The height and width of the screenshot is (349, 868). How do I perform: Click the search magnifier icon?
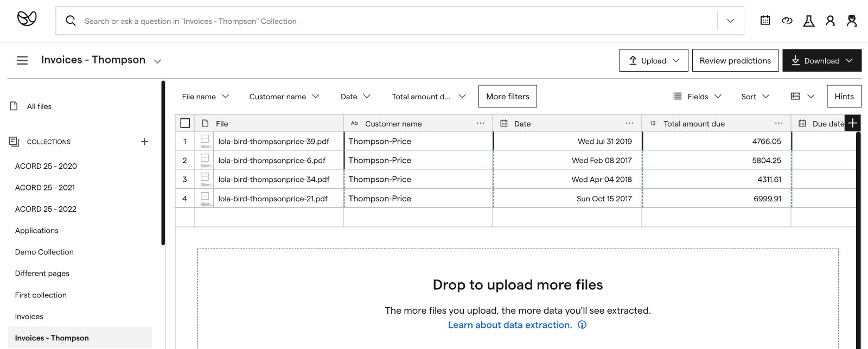71,21
